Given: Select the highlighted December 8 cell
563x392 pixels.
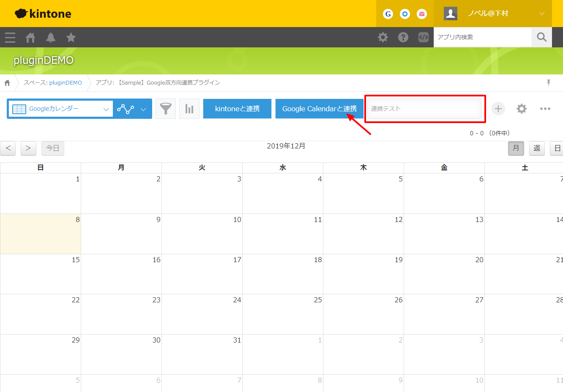Looking at the screenshot, I should [41, 234].
